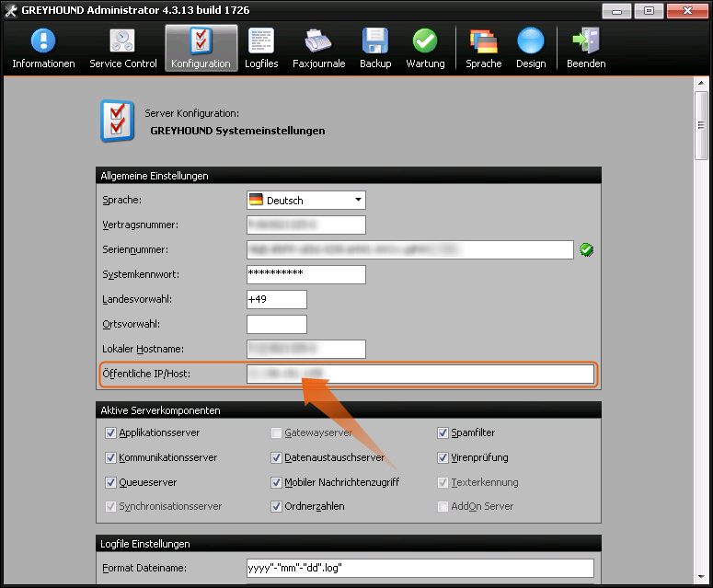713x588 pixels.
Task: Toggle the Kommunikationsserver checkbox
Action: coord(110,457)
